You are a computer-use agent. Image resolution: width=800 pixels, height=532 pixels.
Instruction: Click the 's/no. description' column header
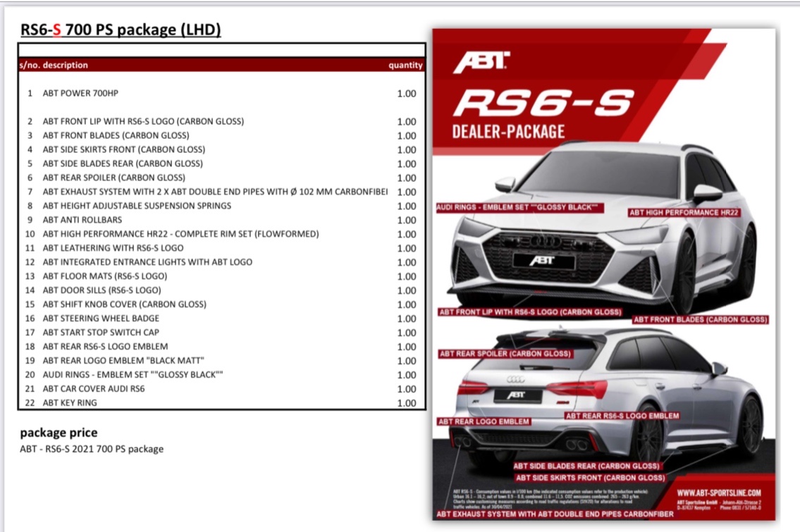tap(54, 66)
